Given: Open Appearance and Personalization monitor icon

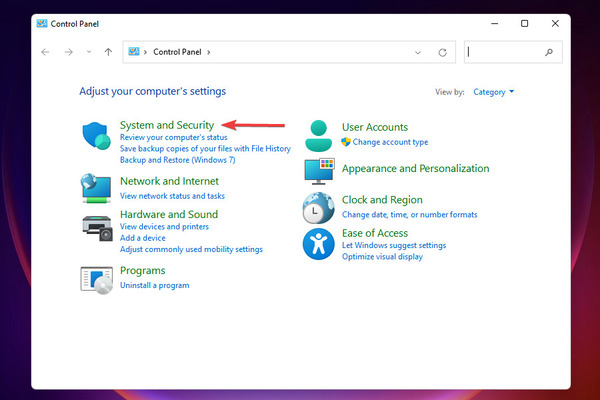Looking at the screenshot, I should pyautogui.click(x=320, y=171).
